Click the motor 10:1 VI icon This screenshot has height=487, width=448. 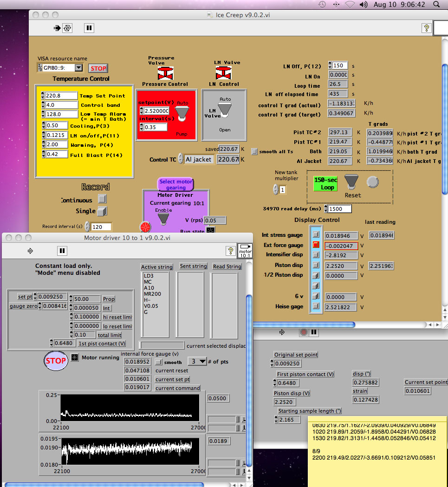coord(245,250)
